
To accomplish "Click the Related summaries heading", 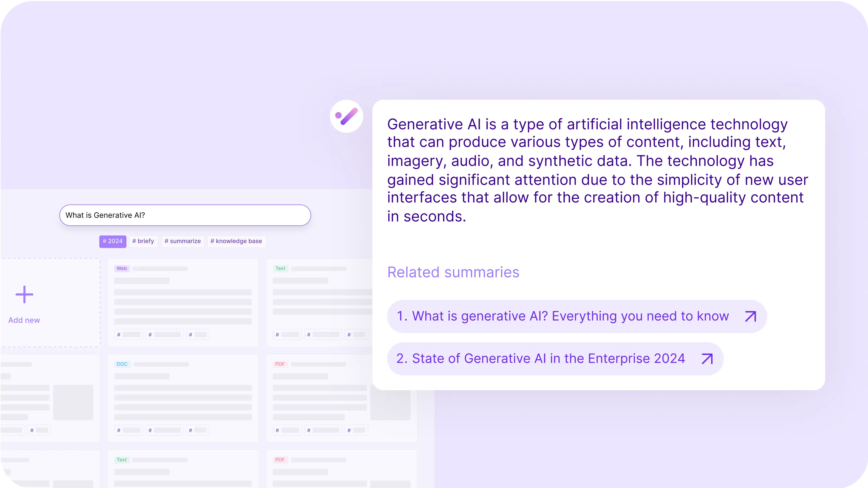I will pyautogui.click(x=453, y=272).
